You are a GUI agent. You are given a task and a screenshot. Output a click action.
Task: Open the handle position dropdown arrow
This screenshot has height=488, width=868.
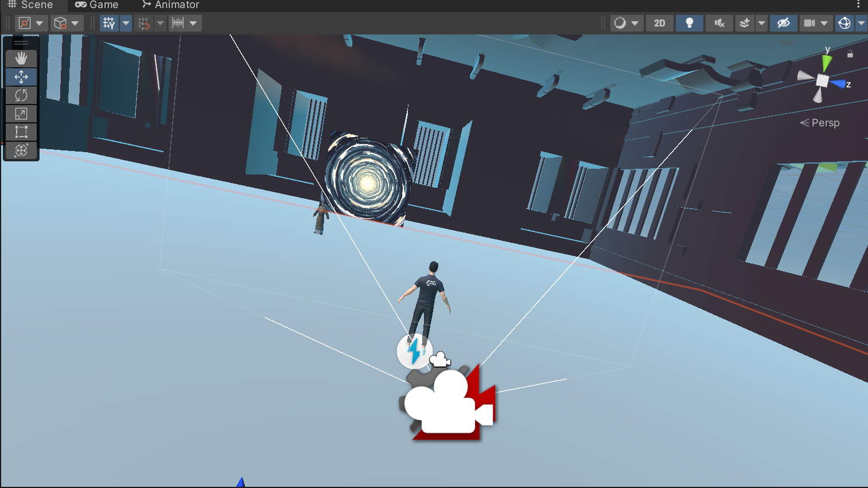click(40, 23)
